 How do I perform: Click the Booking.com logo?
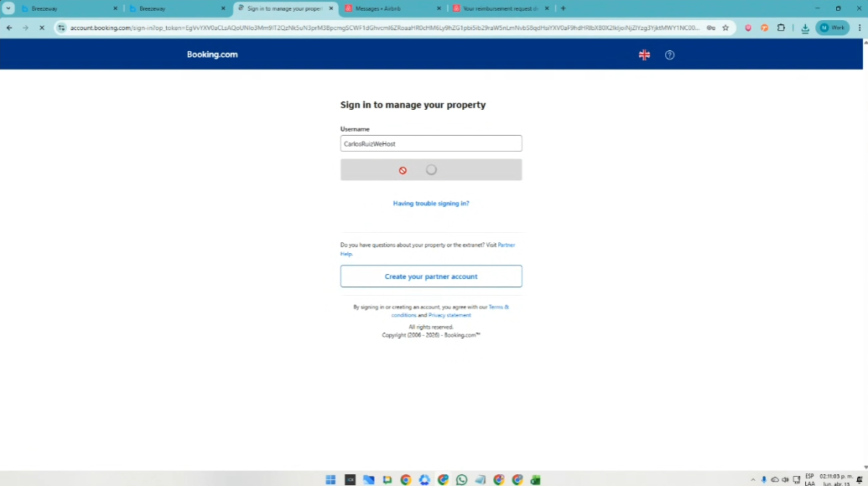tap(212, 54)
